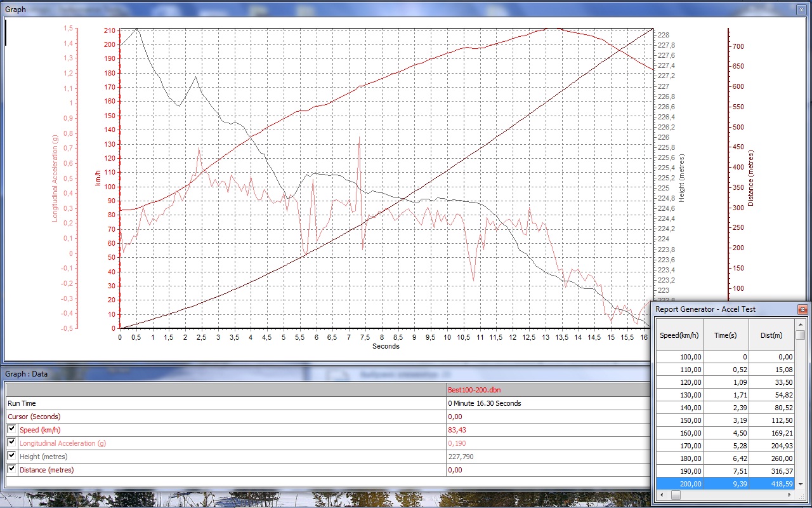Viewport: 812px width, 508px height.
Task: Select the 150,00 speed cell
Action: [x=679, y=420]
